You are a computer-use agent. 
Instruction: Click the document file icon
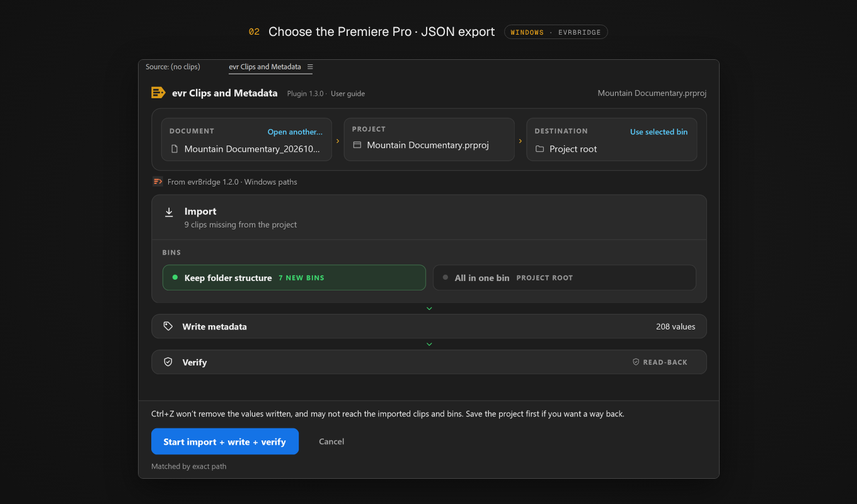point(175,149)
